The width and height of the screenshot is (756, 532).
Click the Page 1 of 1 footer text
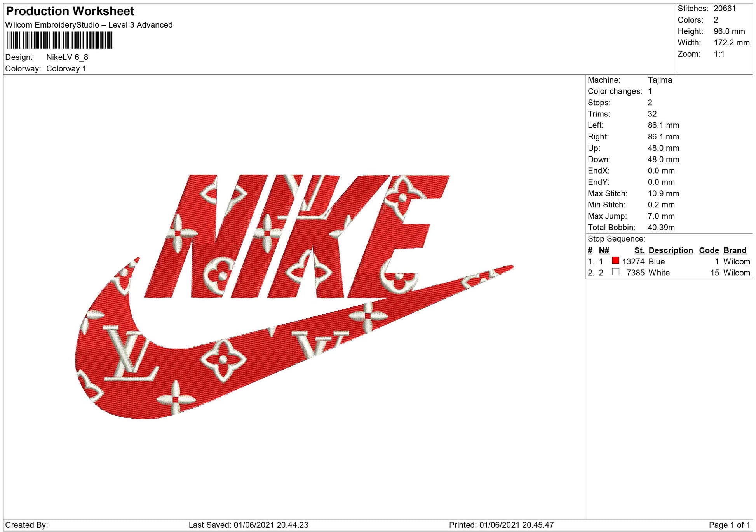pos(729,525)
